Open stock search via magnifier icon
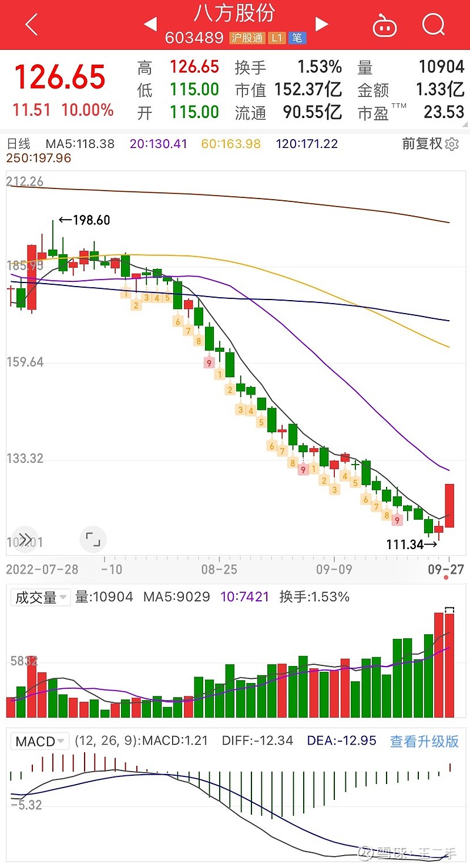This screenshot has width=470, height=868. [433, 25]
